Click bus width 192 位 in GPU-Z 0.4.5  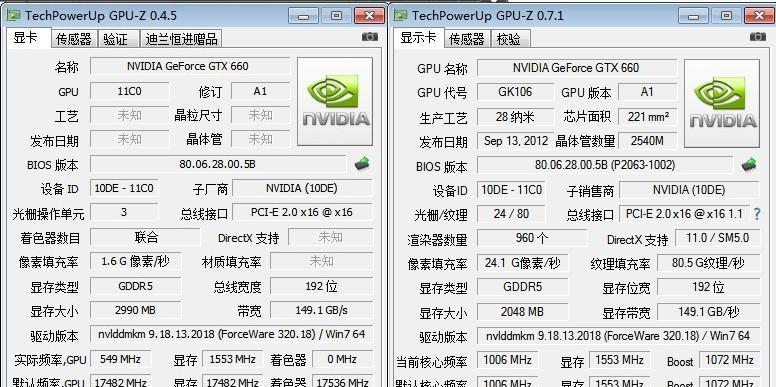pyautogui.click(x=322, y=286)
